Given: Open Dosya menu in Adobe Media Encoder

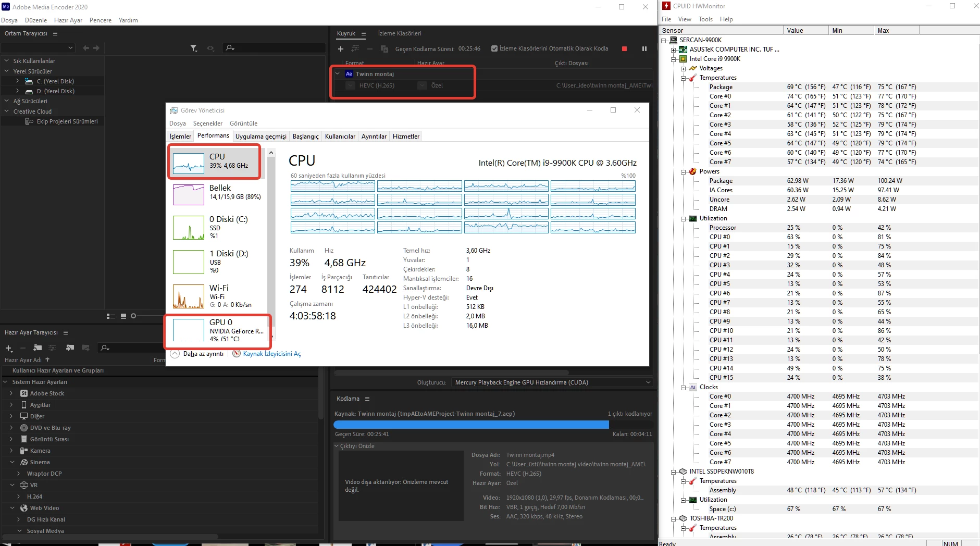Looking at the screenshot, I should click(9, 20).
